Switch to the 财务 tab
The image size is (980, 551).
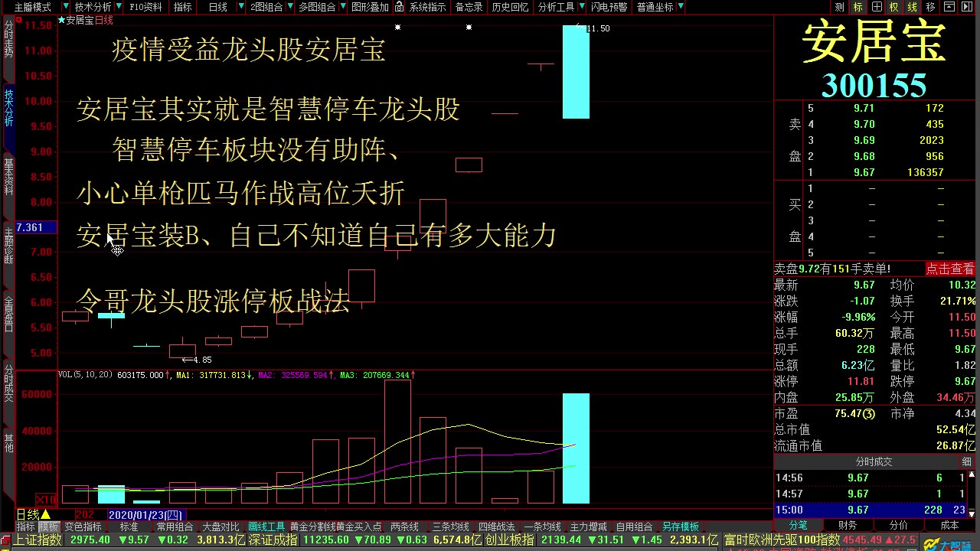(x=848, y=525)
